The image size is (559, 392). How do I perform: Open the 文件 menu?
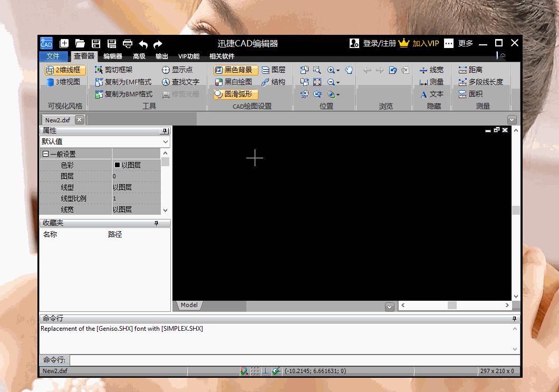[53, 56]
